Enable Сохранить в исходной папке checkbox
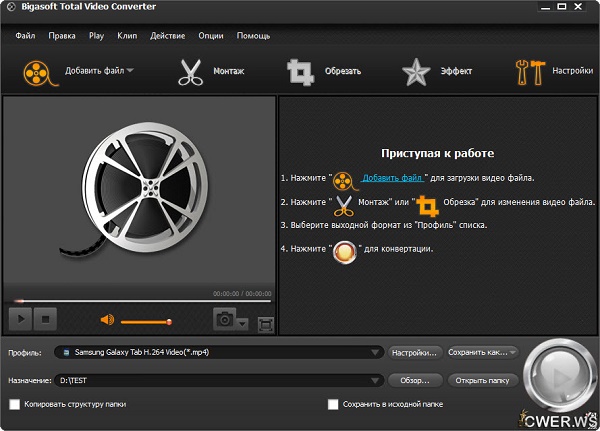Viewport: 600px width, 431px height. coord(333,404)
